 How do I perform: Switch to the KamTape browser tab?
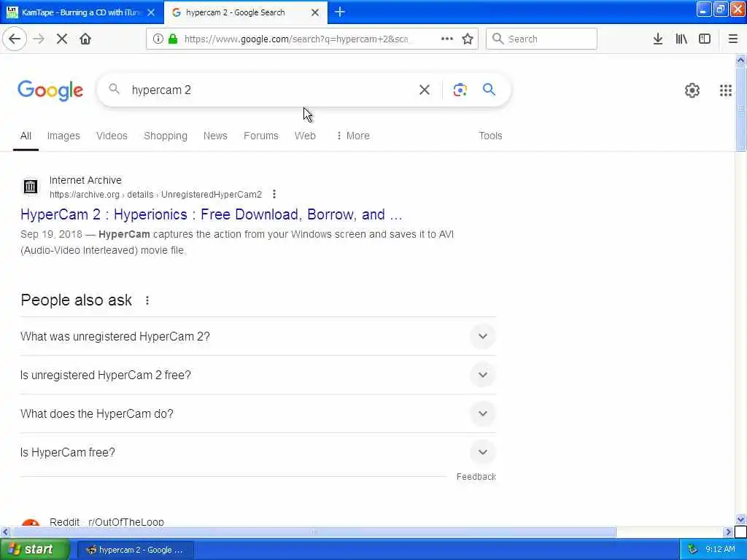coord(82,12)
